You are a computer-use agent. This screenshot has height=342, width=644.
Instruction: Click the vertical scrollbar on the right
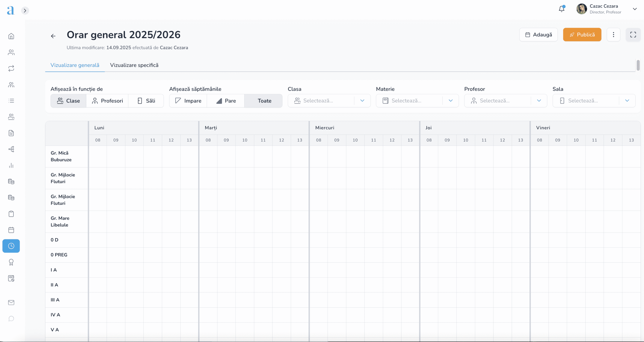click(x=638, y=65)
